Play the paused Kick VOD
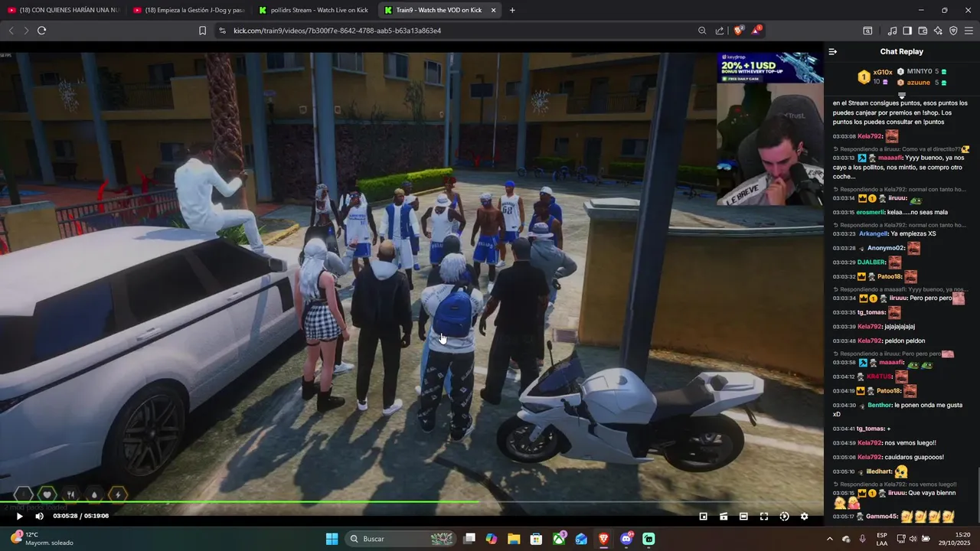This screenshot has width=980, height=551. click(20, 517)
